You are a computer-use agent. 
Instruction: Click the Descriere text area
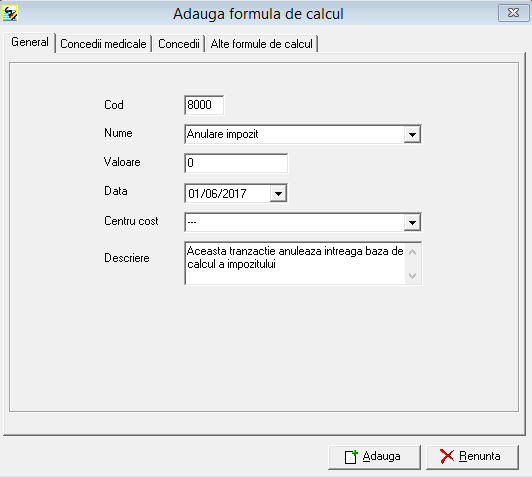294,263
